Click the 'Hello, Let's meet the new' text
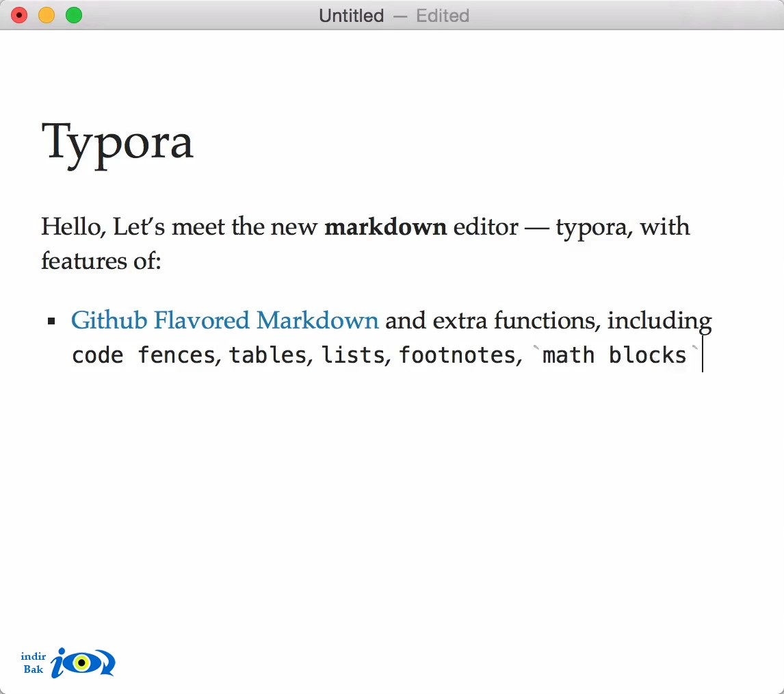 tap(179, 227)
